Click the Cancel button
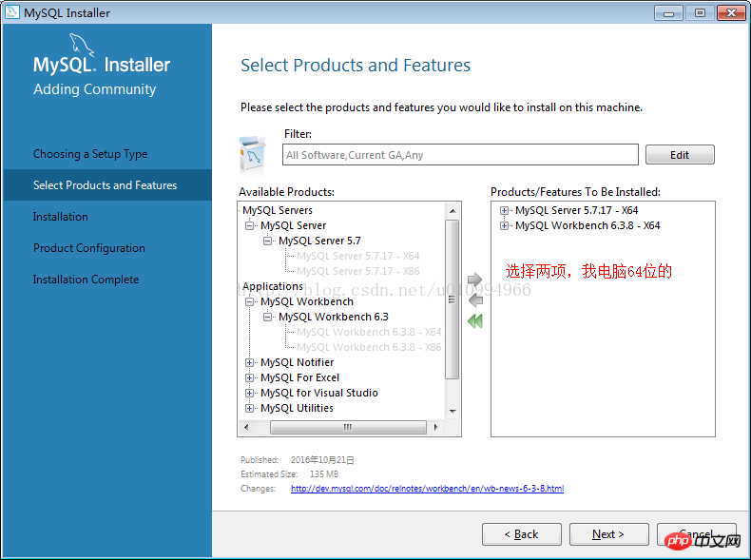 [x=697, y=534]
